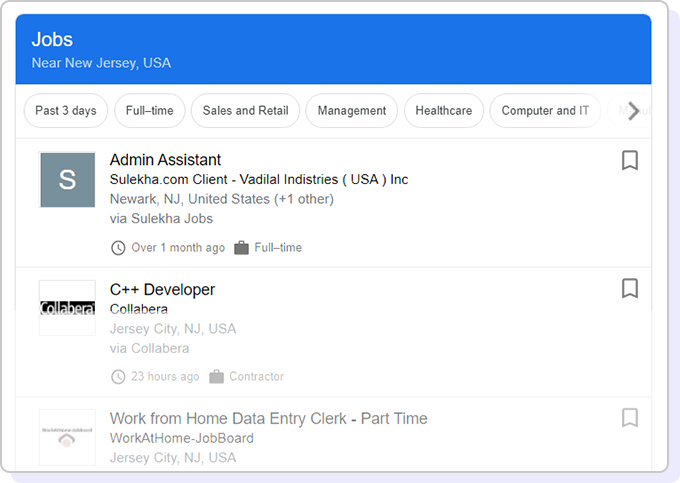Click the Sulekha 'S' company logo

(68, 179)
